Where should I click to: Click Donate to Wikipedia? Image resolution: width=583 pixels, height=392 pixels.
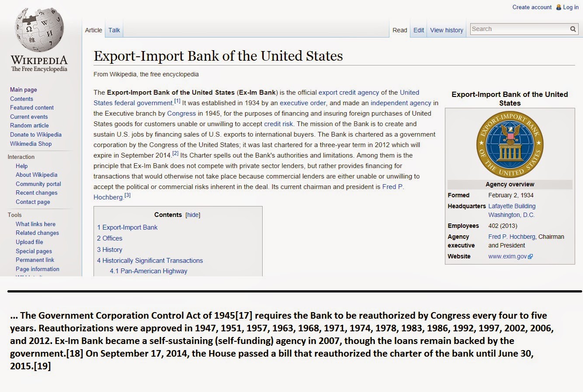coord(36,134)
